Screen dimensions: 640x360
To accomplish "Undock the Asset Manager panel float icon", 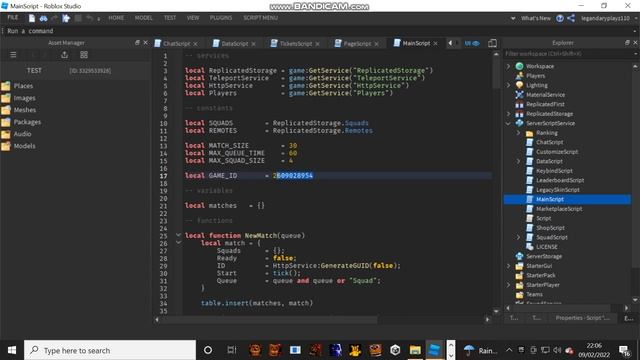I will coord(137,42).
